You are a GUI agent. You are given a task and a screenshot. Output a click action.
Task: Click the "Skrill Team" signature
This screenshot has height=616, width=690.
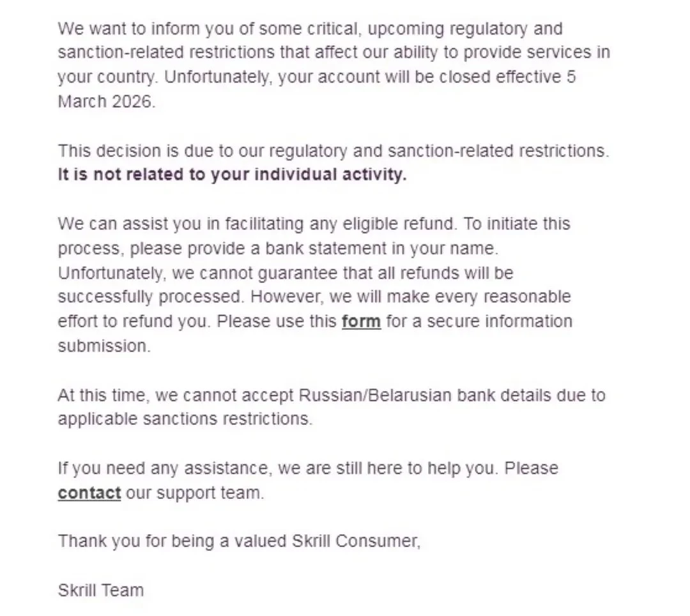point(100,590)
